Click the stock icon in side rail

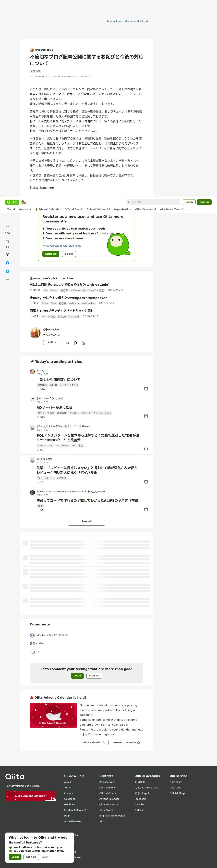coord(7,242)
